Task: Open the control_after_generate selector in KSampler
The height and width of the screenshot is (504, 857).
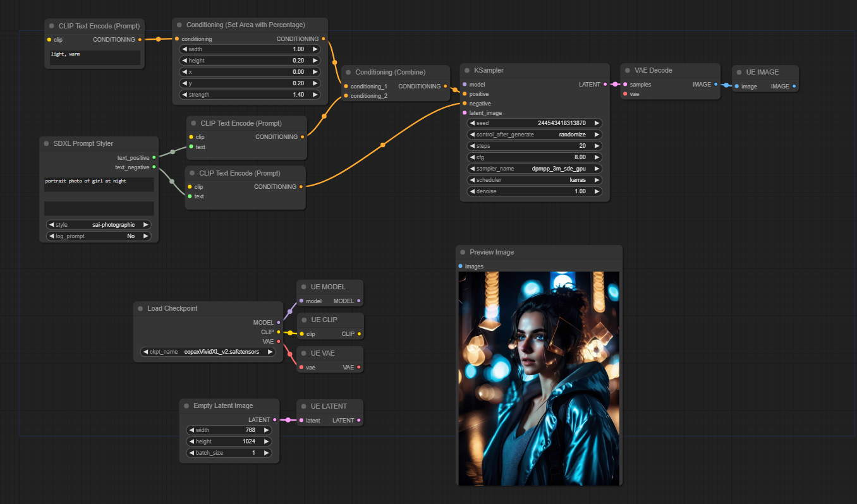Action: point(534,135)
